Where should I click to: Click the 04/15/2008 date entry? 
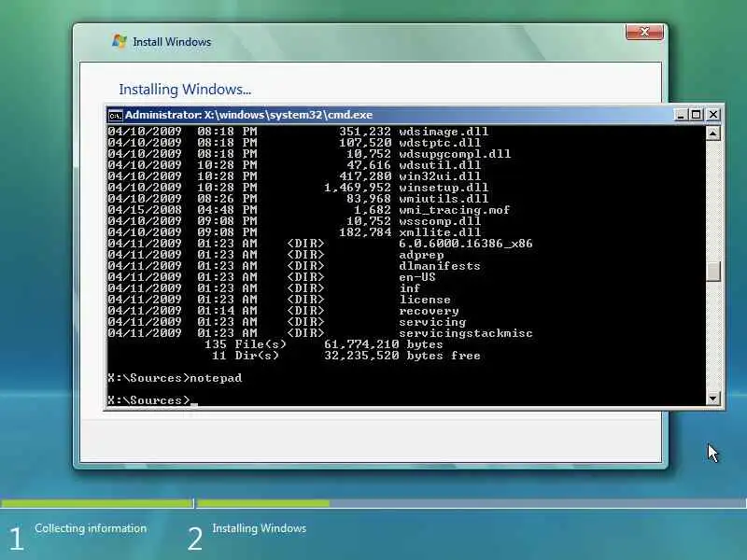point(145,209)
